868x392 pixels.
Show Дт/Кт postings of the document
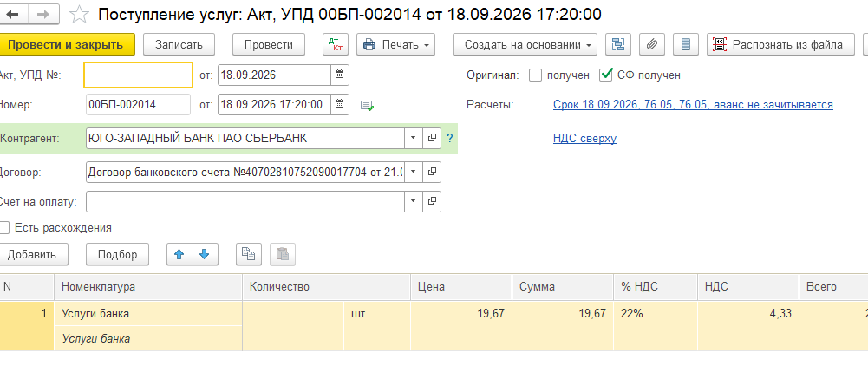click(336, 45)
